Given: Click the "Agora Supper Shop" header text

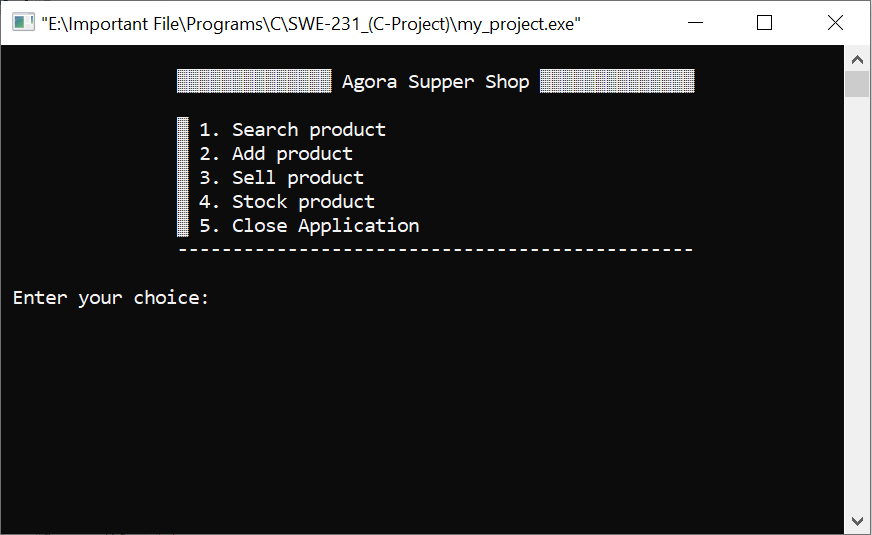Looking at the screenshot, I should click(x=435, y=82).
